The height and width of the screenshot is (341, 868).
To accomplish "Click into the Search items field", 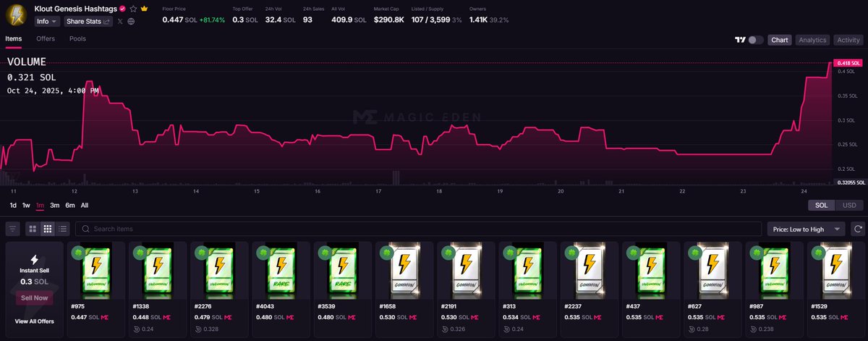I will coord(418,229).
